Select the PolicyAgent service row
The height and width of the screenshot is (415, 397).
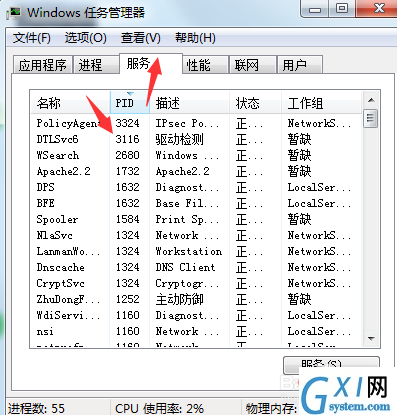(x=195, y=123)
